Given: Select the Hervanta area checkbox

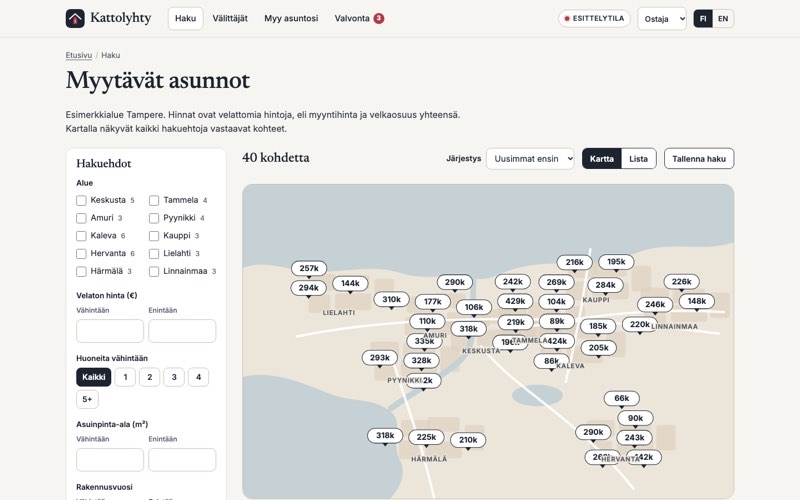Looking at the screenshot, I should click(x=81, y=254).
